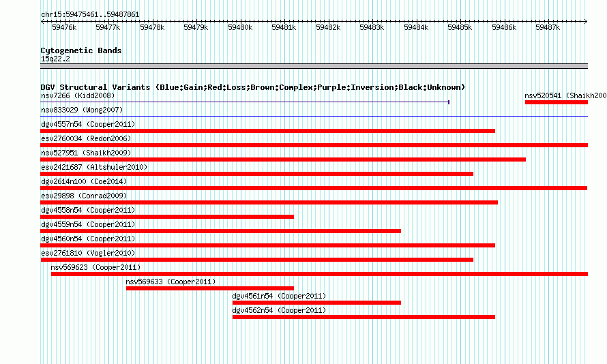Viewport: 607px width, 364px height.
Task: Click the dgv4557n54 (Cooper2011) label
Action: coord(88,124)
